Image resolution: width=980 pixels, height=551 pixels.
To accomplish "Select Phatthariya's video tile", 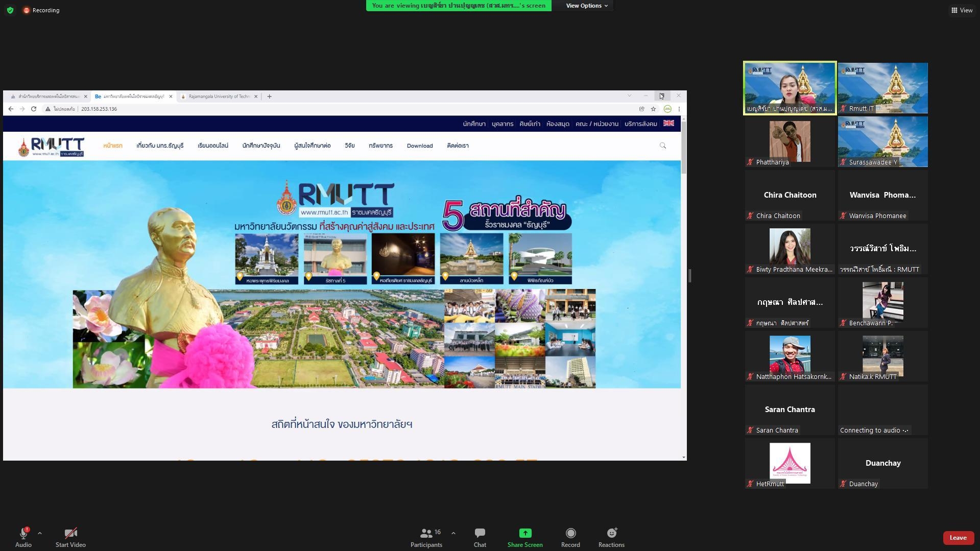I will point(790,141).
